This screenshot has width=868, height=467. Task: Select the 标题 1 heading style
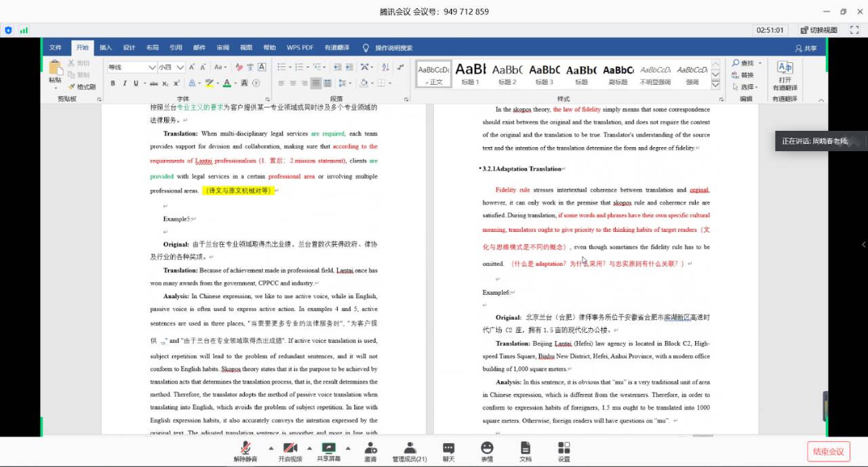pyautogui.click(x=470, y=73)
